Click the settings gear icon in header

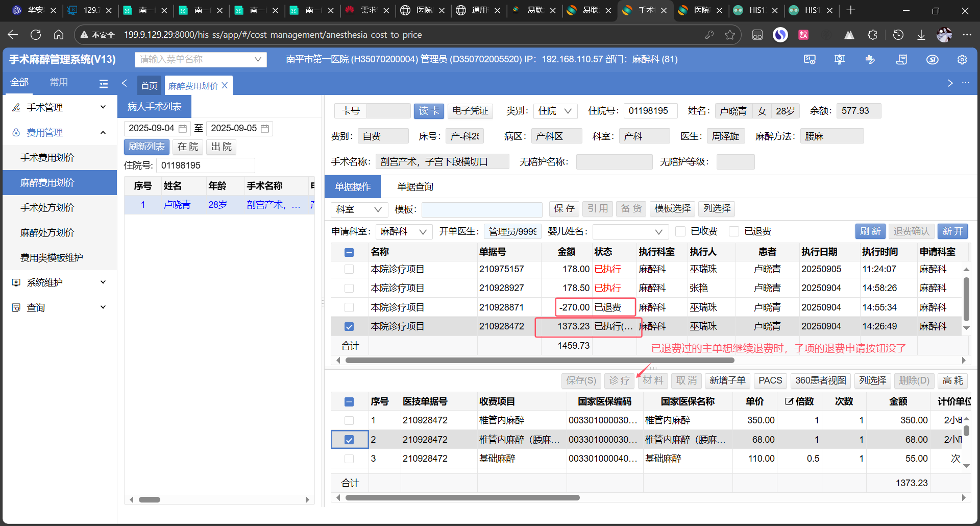962,60
